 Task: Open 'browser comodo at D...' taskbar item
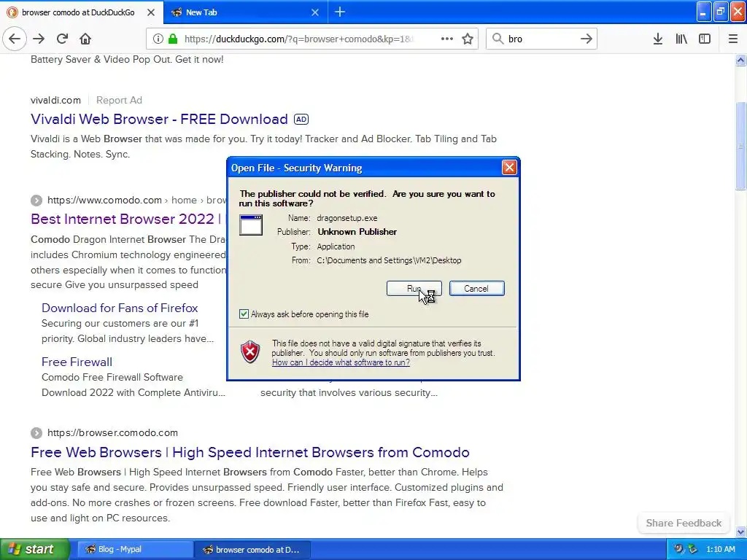[x=252, y=549]
